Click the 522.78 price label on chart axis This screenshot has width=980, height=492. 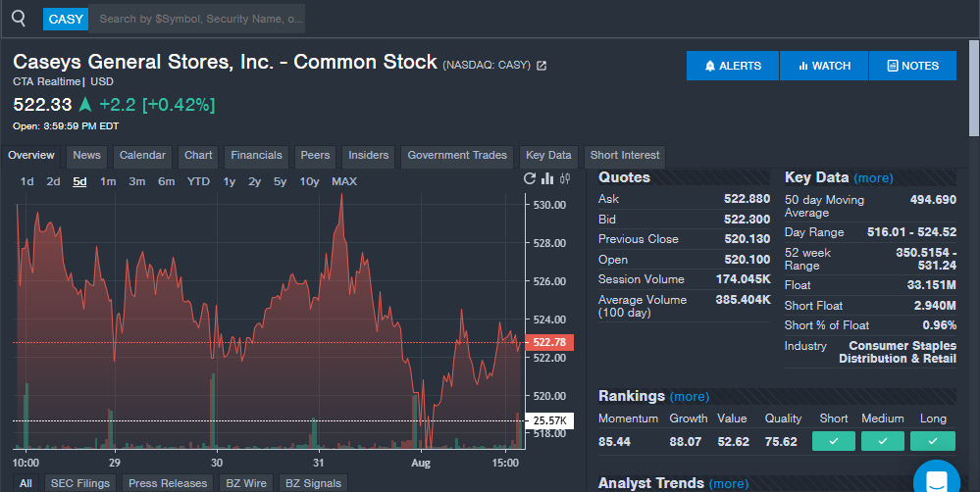point(549,342)
